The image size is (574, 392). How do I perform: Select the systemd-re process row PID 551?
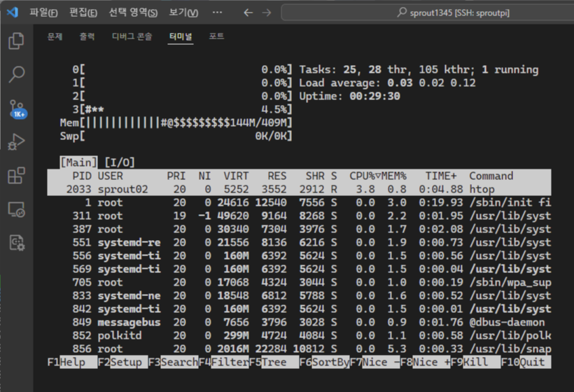tap(299, 242)
